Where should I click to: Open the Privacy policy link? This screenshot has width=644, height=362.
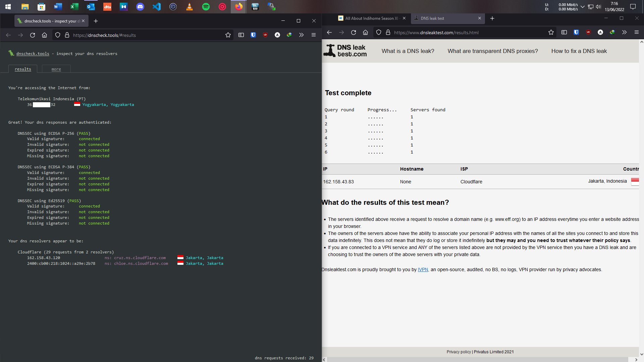(x=459, y=352)
